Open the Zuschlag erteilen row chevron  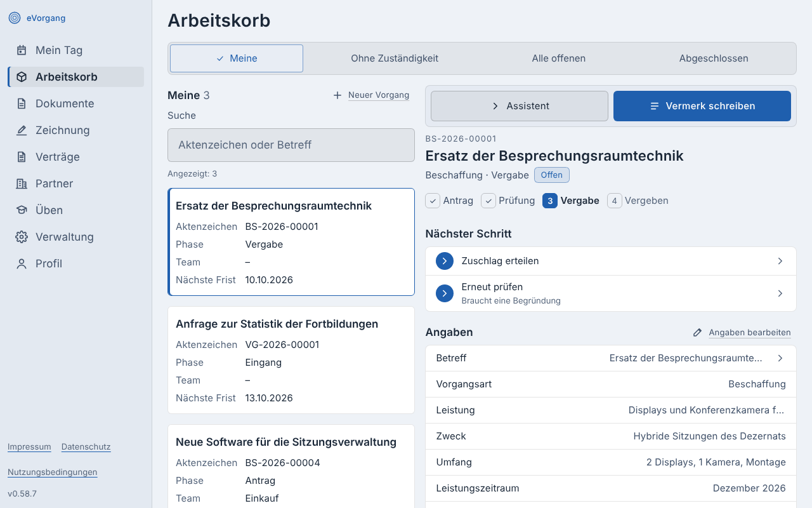click(x=780, y=261)
